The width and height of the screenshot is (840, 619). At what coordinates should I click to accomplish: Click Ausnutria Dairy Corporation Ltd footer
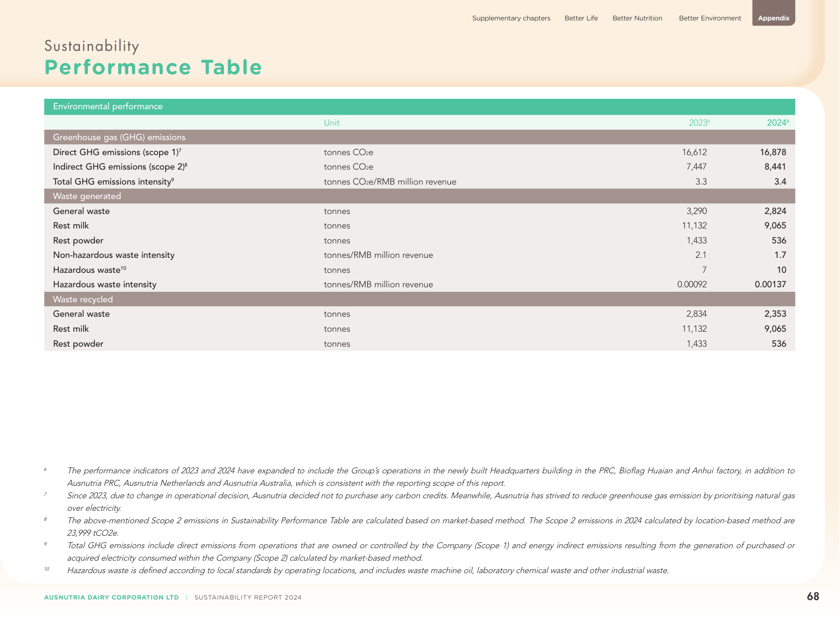pos(111,598)
